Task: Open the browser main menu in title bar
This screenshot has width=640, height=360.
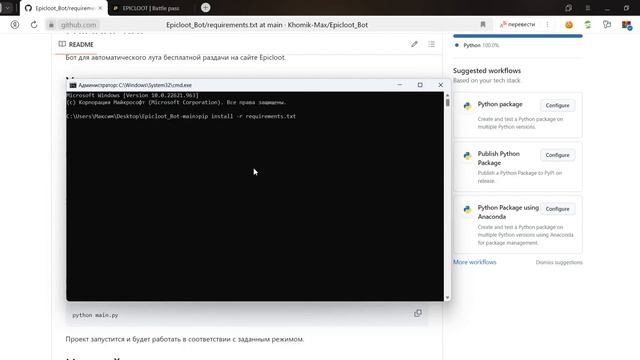Action: pyautogui.click(x=588, y=8)
